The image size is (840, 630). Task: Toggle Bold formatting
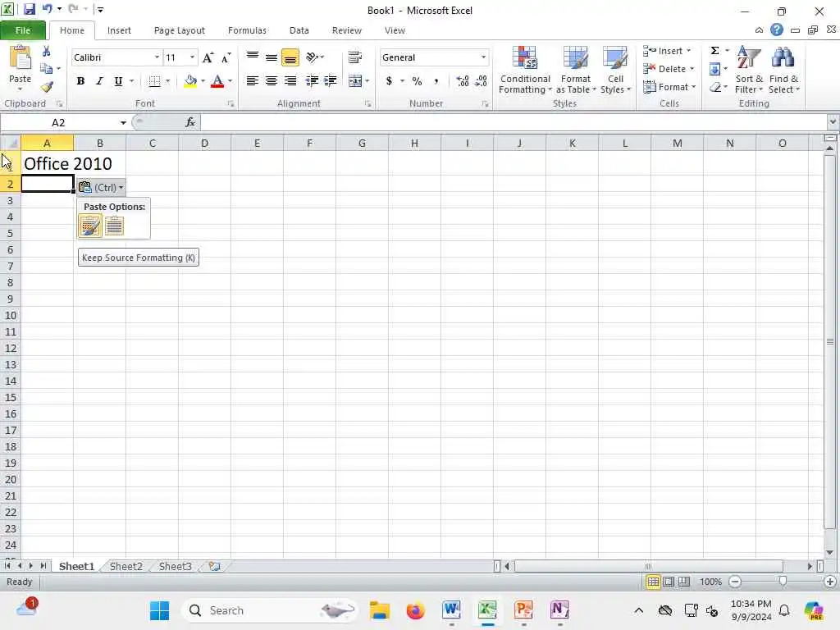(x=80, y=81)
